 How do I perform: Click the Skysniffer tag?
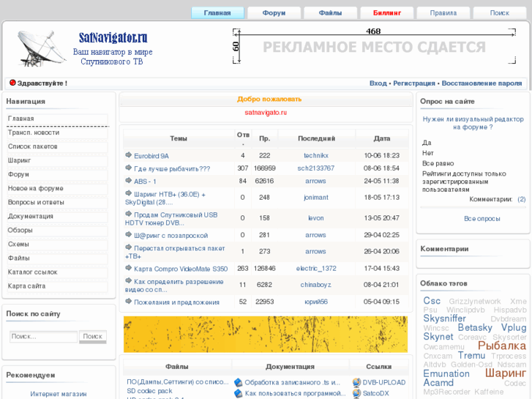pyautogui.click(x=444, y=318)
